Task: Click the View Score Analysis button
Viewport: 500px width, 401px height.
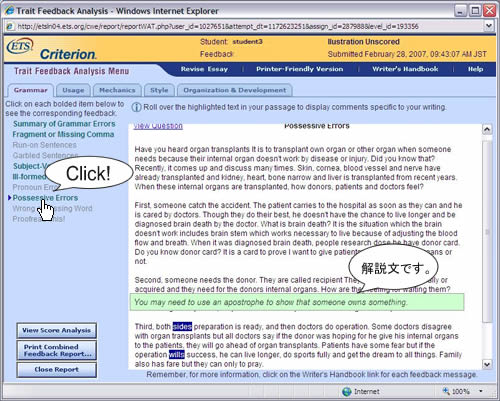Action: pyautogui.click(x=57, y=330)
